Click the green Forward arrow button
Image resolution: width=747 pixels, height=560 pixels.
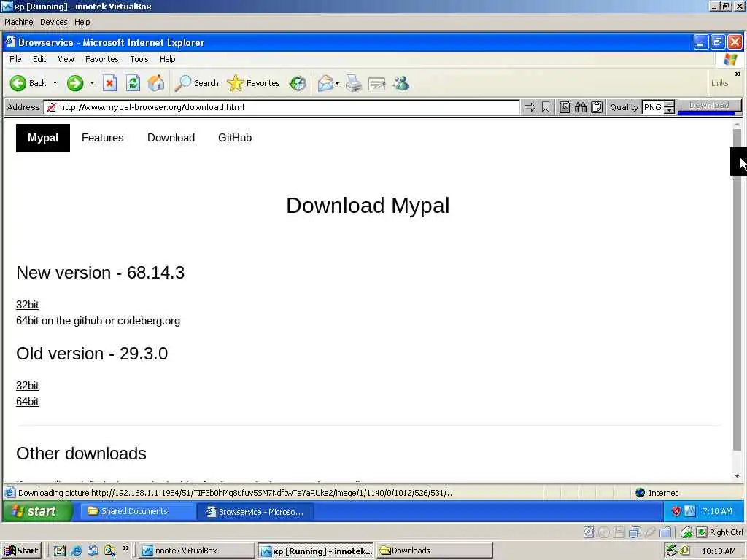(75, 83)
